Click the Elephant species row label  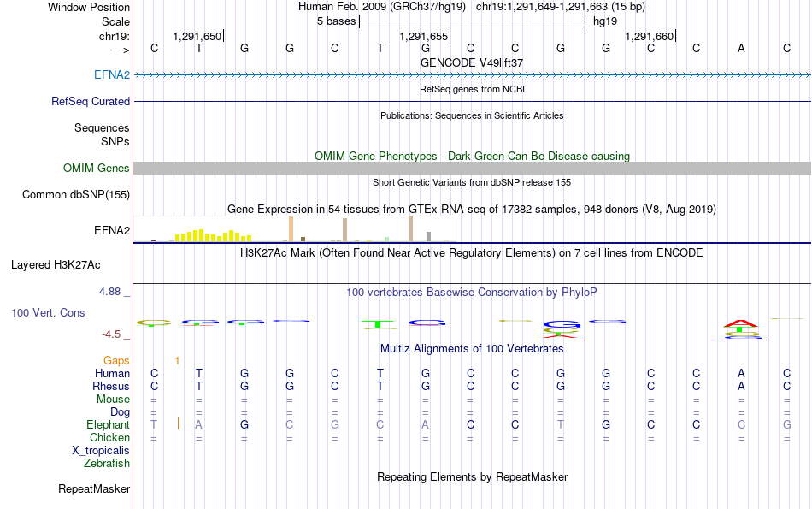(109, 424)
